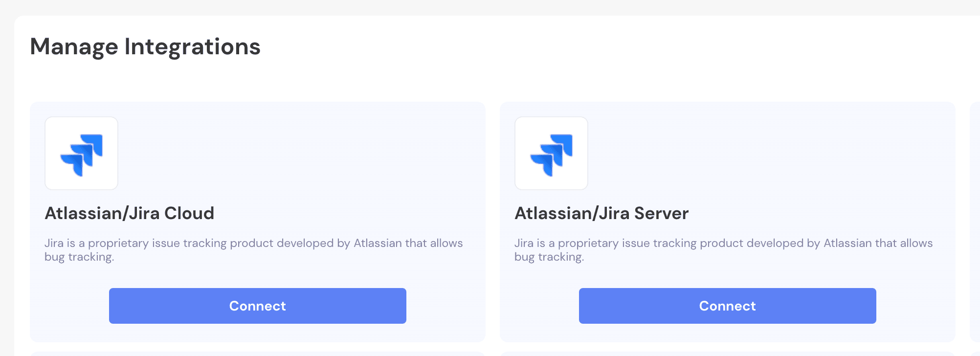Click the partially visible card below Atlassian/Jira Cloud
The image size is (980, 356).
point(258,353)
